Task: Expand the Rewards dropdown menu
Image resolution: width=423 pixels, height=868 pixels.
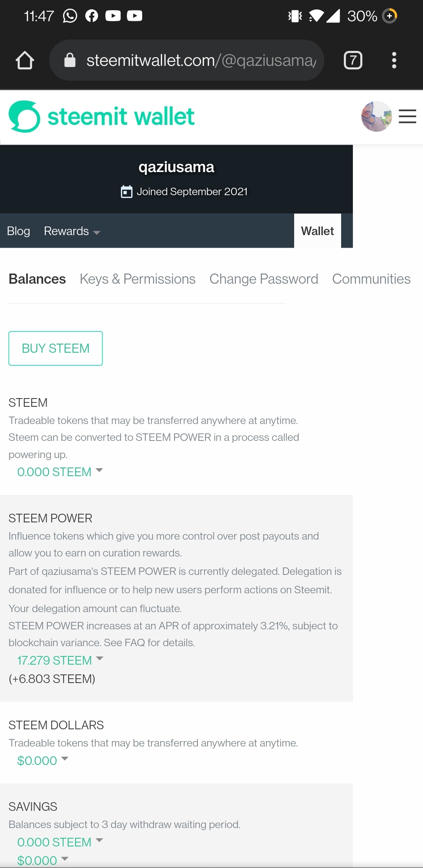Action: pyautogui.click(x=72, y=231)
